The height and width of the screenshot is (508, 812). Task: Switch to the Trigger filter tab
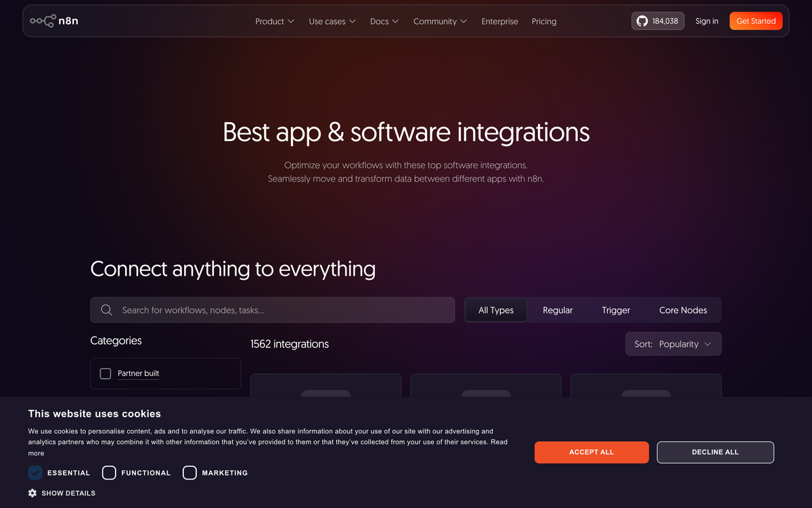click(615, 310)
